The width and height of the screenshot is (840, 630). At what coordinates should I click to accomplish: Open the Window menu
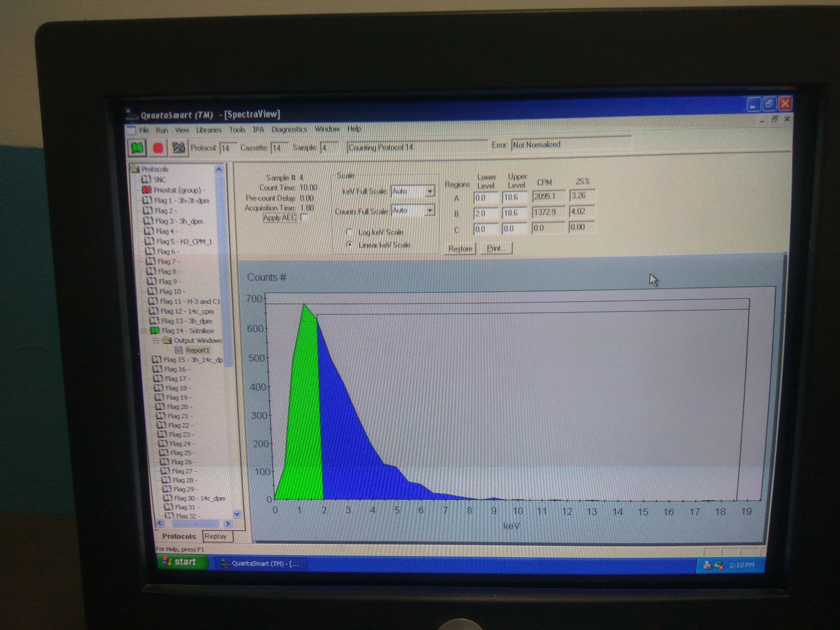pos(327,129)
